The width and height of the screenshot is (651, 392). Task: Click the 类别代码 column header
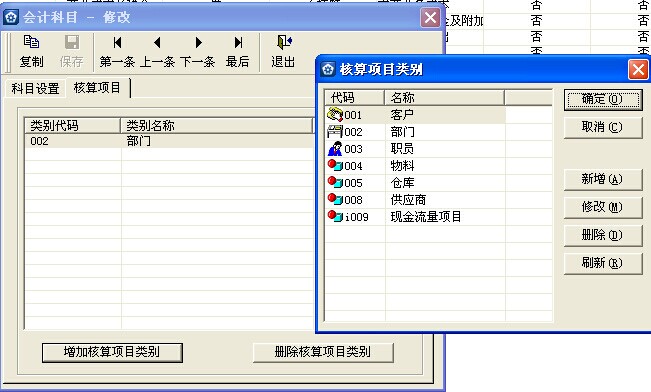pyautogui.click(x=73, y=125)
